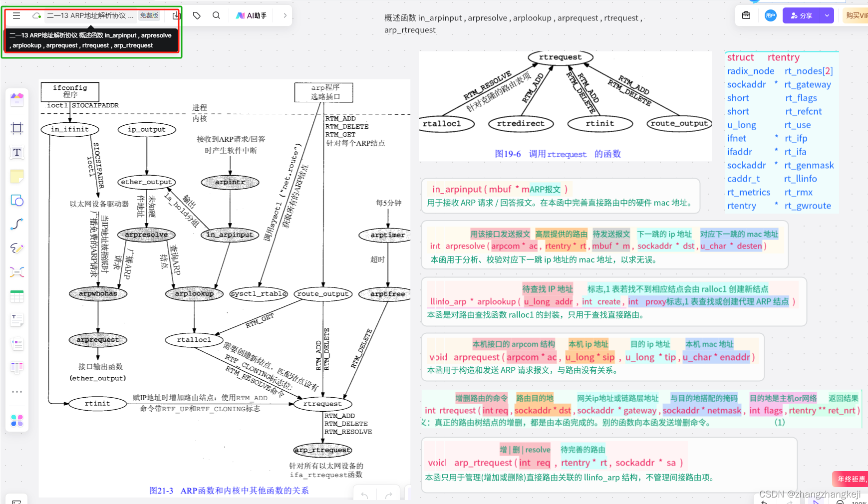Viewport: 868px width, 504px height.
Task: Activate the pen drawing tool
Action: pyautogui.click(x=17, y=248)
